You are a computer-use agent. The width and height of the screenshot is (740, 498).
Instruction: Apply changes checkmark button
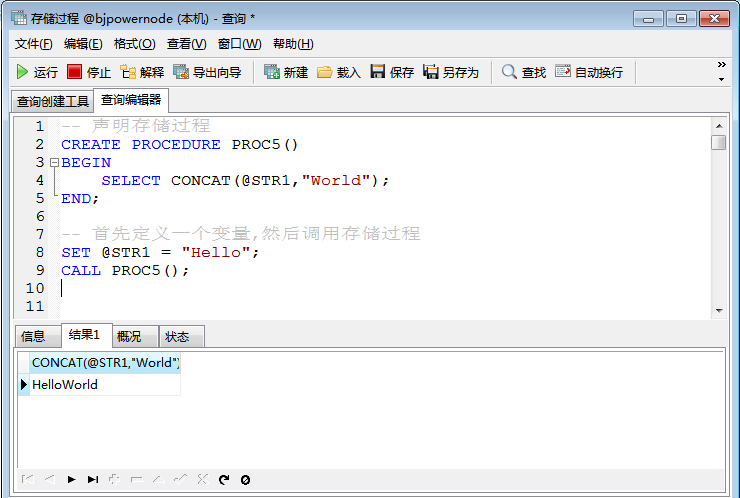(180, 480)
